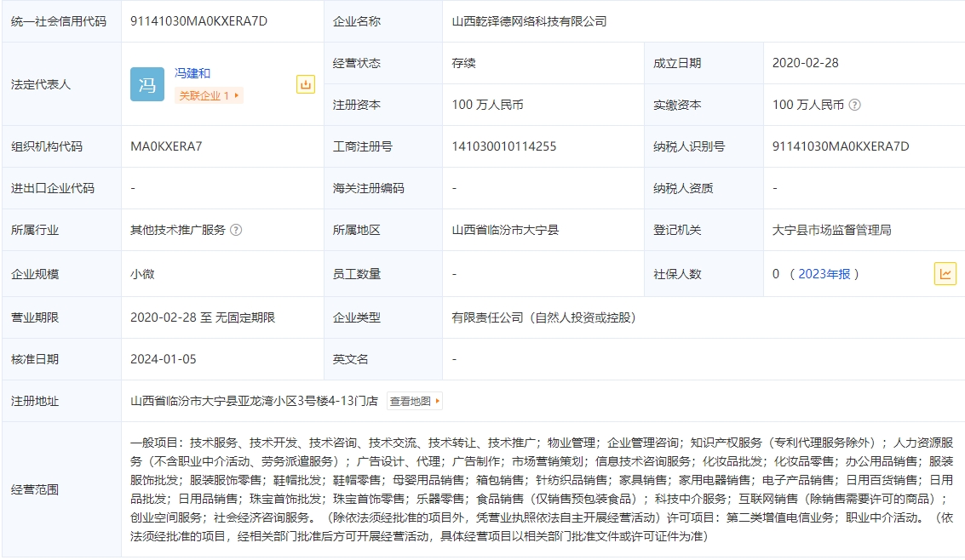
Task: Click the 存续 status value
Action: point(463,63)
